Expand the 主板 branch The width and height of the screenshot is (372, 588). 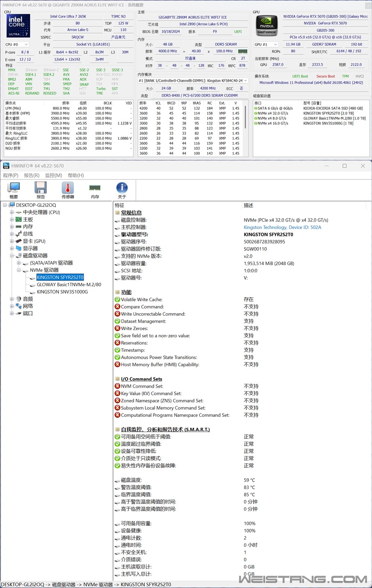[x=12, y=220]
